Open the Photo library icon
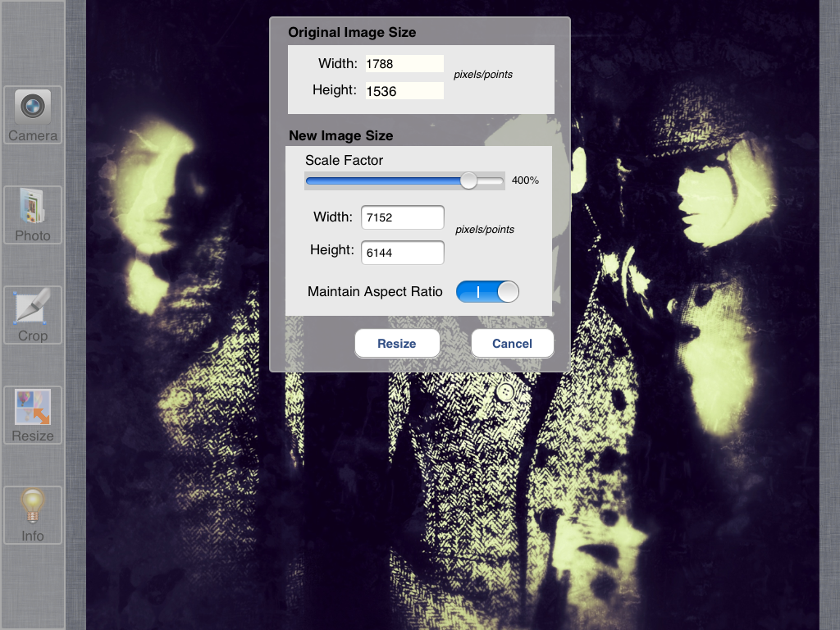This screenshot has height=630, width=840. pyautogui.click(x=33, y=215)
